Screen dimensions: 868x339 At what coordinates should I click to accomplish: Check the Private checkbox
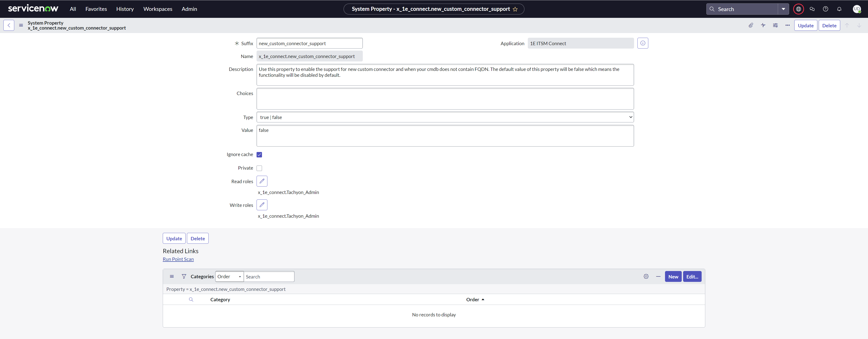point(259,168)
